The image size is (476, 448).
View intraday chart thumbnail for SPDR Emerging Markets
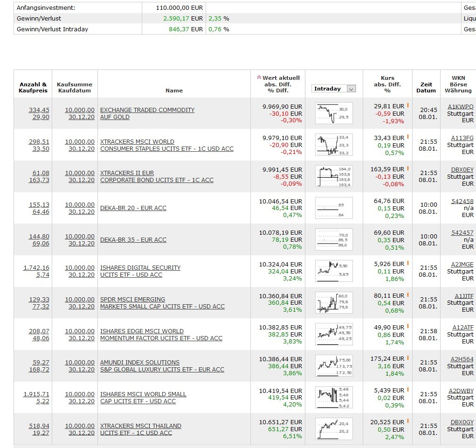[x=334, y=303]
